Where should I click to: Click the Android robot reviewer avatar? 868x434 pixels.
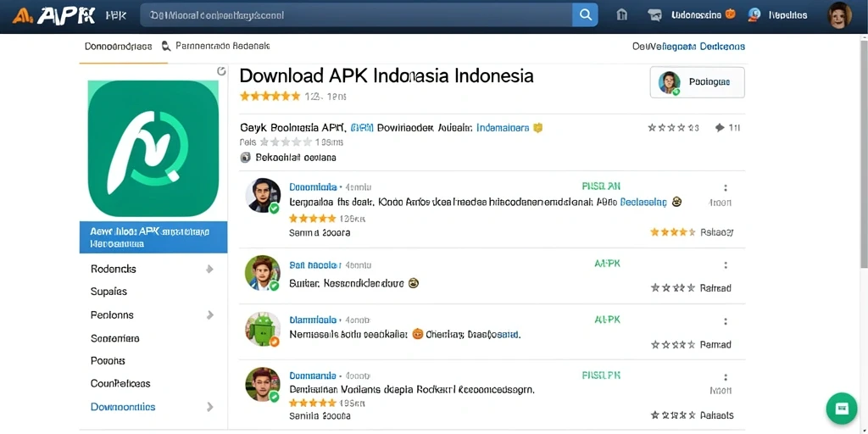[x=263, y=329]
